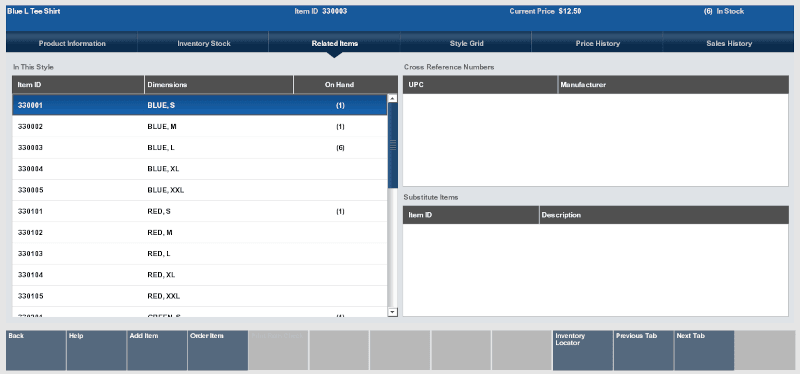Click the Back button

[x=36, y=350]
